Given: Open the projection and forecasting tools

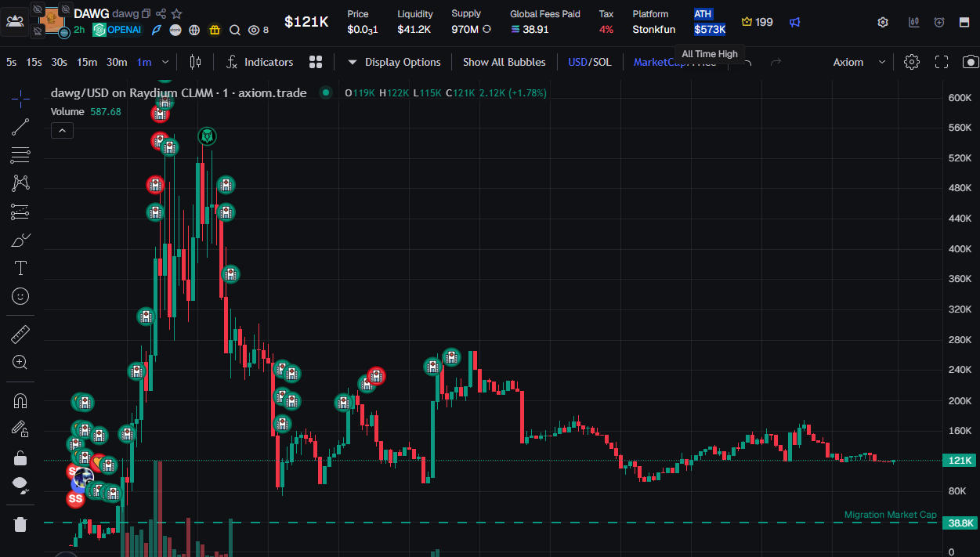Looking at the screenshot, I should pos(21,212).
